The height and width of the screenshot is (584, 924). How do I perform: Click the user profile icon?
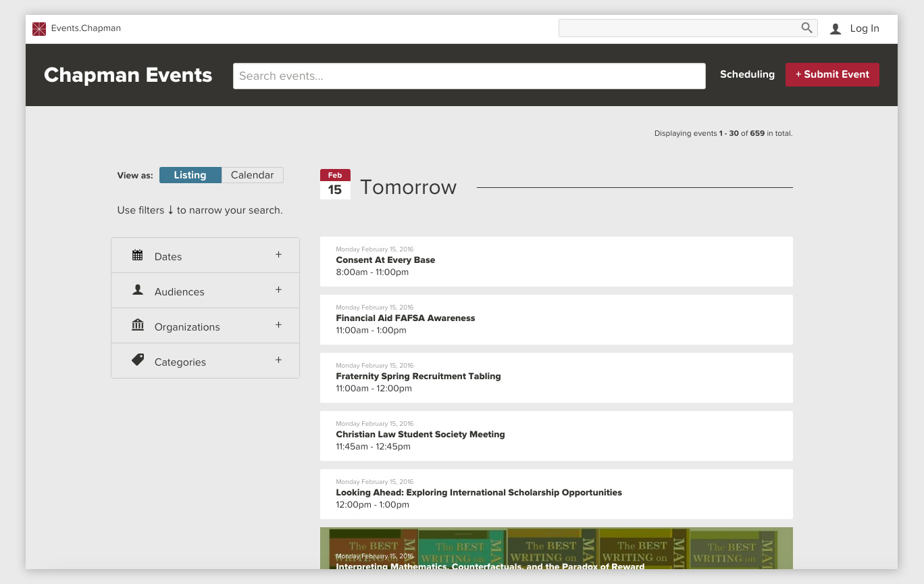[x=836, y=28]
